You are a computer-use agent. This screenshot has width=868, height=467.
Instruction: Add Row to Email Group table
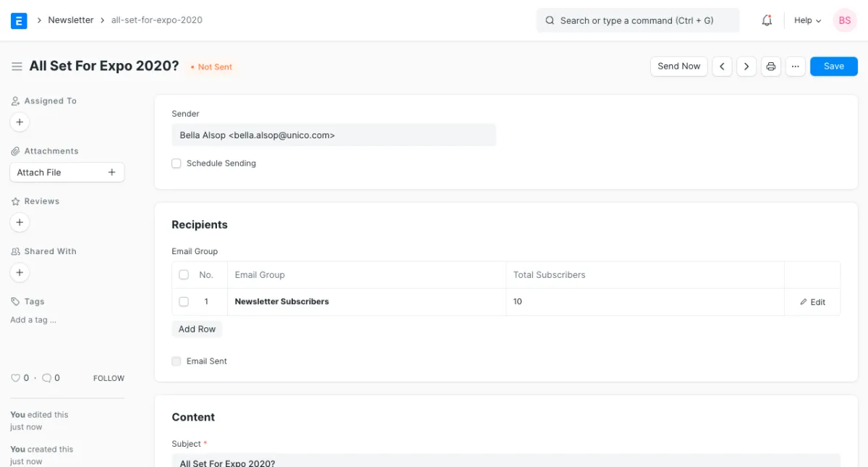[197, 329]
